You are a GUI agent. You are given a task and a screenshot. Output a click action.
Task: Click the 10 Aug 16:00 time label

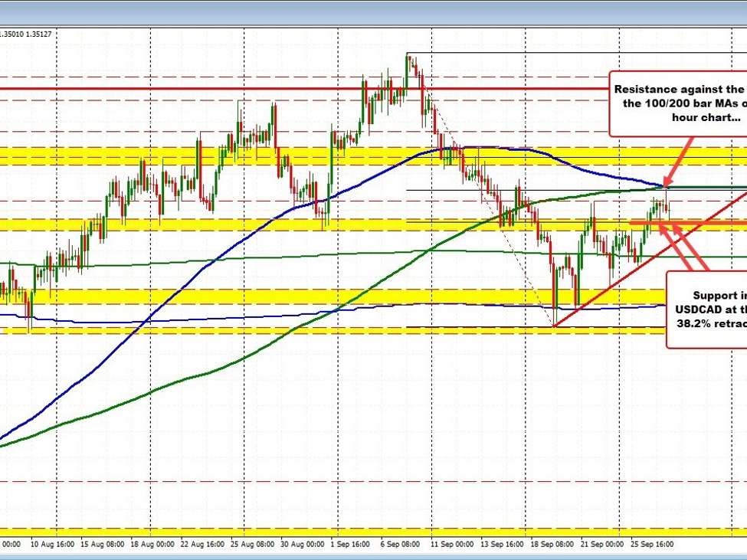[x=52, y=544]
